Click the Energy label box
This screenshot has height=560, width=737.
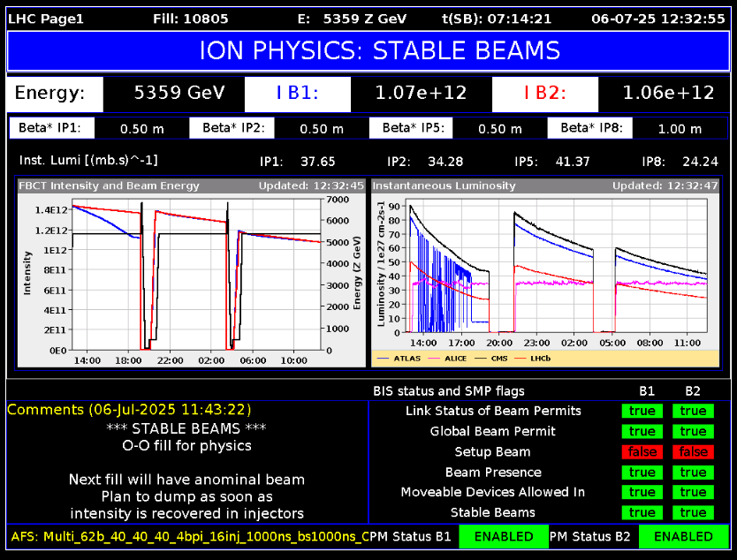(50, 93)
